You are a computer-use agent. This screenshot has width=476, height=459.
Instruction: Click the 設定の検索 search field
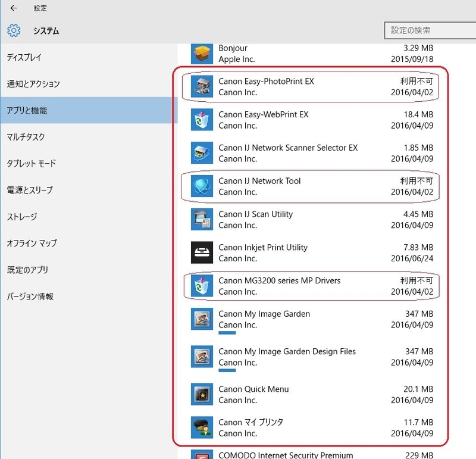click(430, 30)
